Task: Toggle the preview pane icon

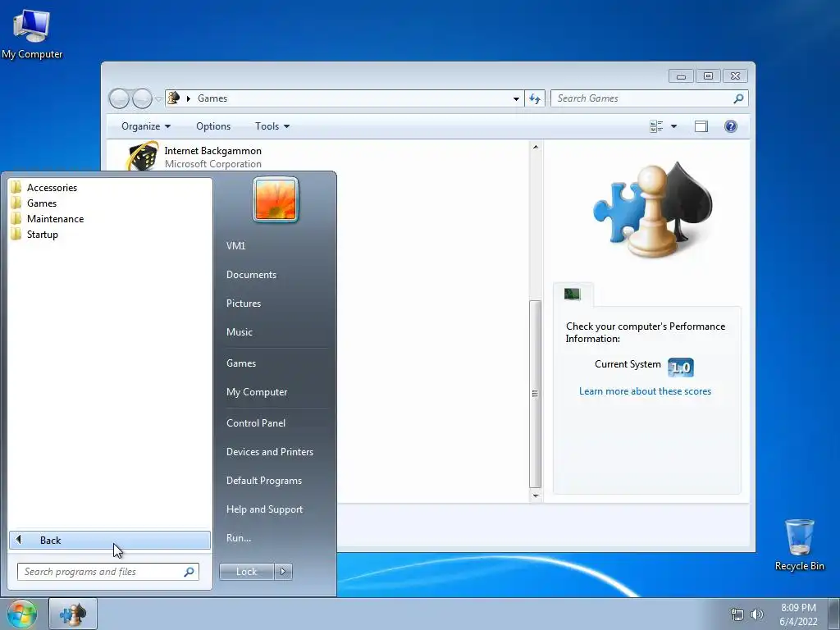Action: (x=701, y=126)
